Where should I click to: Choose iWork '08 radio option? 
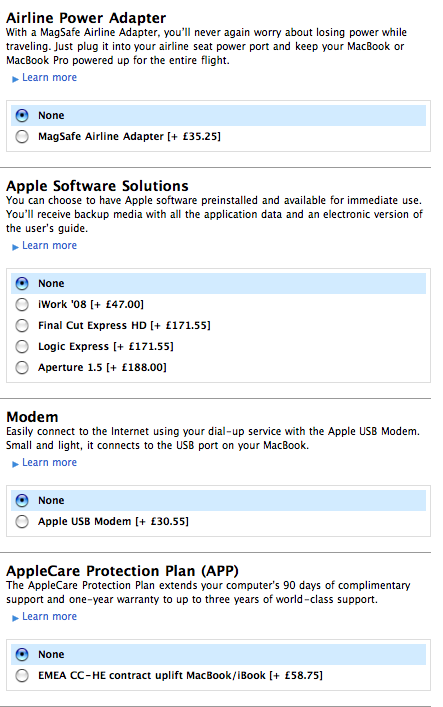click(22, 305)
